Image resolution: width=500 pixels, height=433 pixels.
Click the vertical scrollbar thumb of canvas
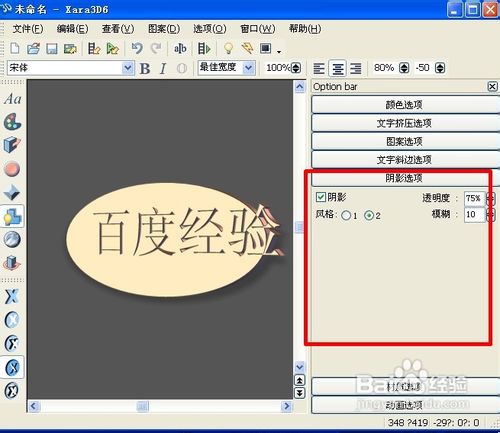tap(300, 228)
